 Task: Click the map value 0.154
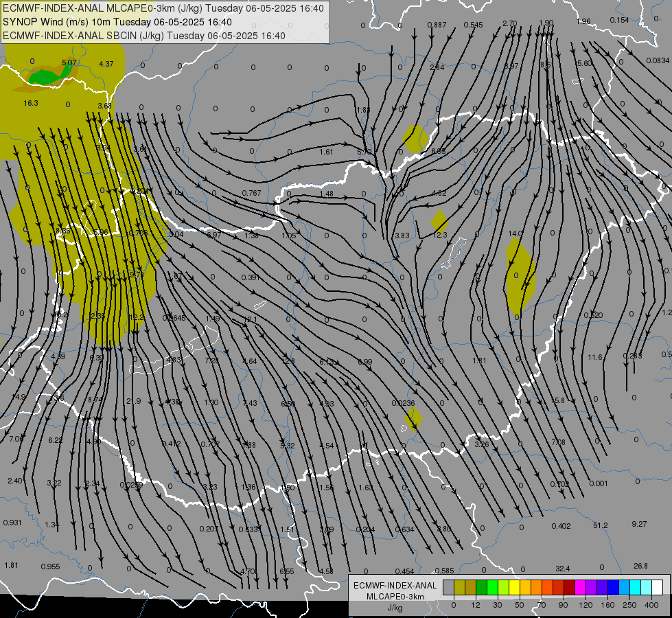pyautogui.click(x=620, y=20)
